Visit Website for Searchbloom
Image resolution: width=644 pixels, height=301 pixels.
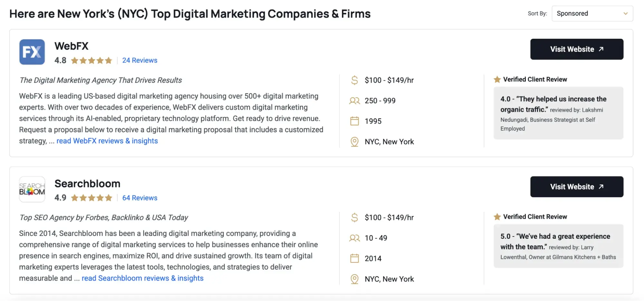coord(576,186)
